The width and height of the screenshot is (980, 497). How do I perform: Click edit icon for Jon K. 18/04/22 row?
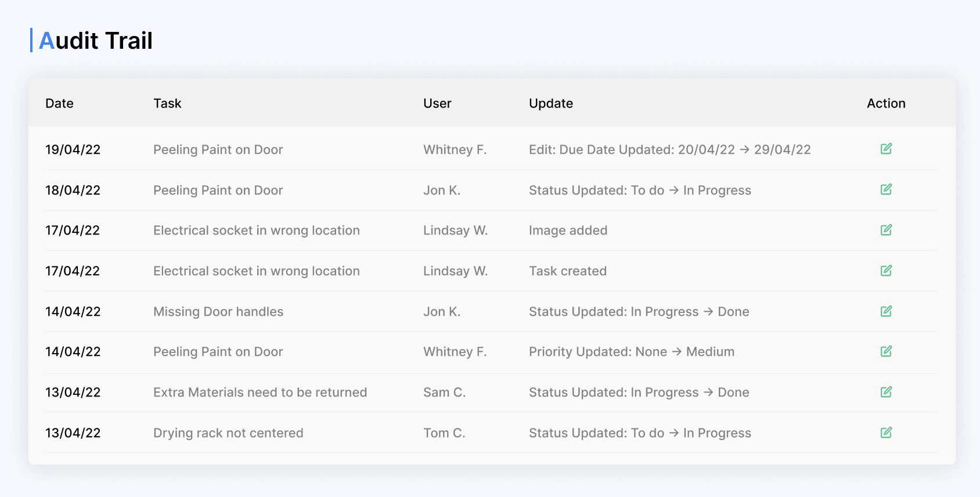coord(886,189)
